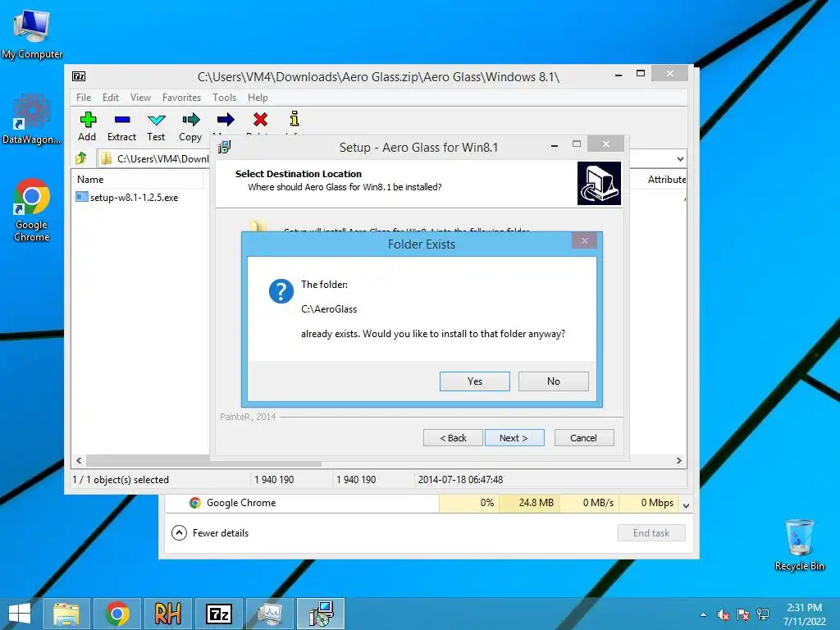Screen dimensions: 840x630
Task: Click the left arrow of the horizontal scrollbar
Action: tap(80, 461)
